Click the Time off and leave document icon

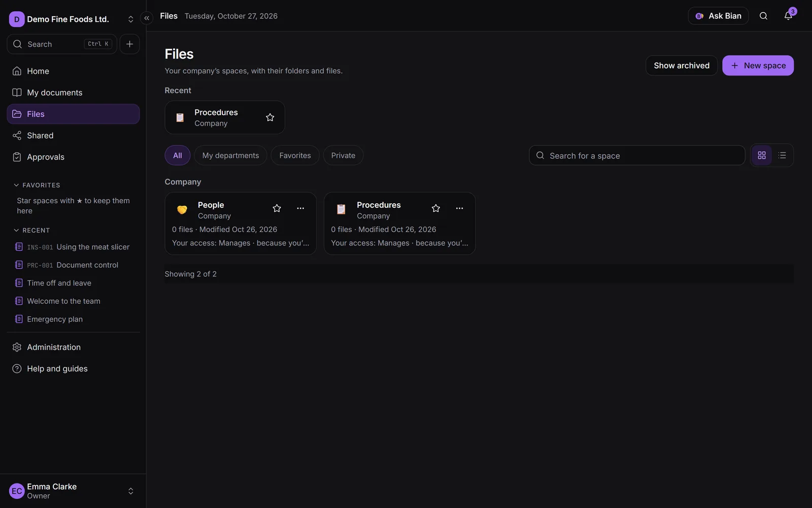[19, 283]
